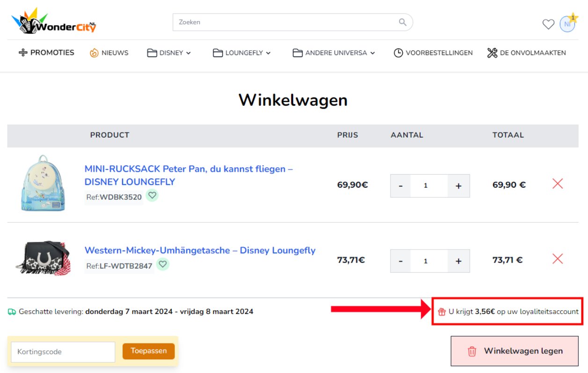Open the Voorbestellingen menu item
This screenshot has height=373, width=588.
tap(433, 53)
